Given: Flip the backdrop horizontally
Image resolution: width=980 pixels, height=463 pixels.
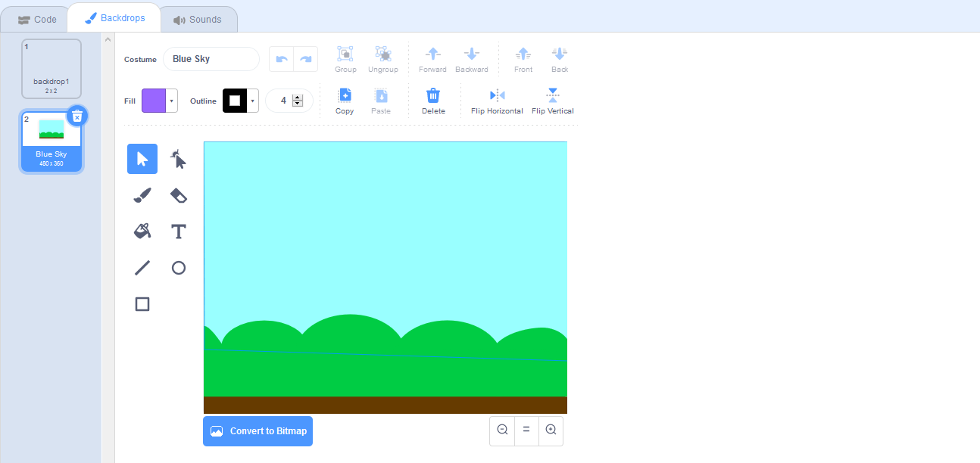Looking at the screenshot, I should click(x=496, y=99).
